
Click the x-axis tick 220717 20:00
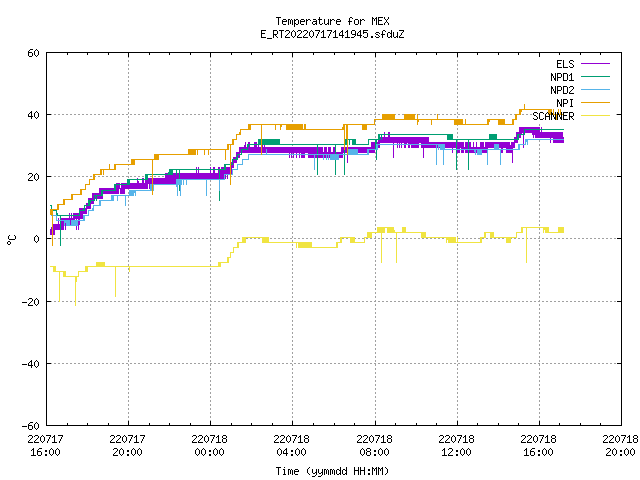pos(127,446)
